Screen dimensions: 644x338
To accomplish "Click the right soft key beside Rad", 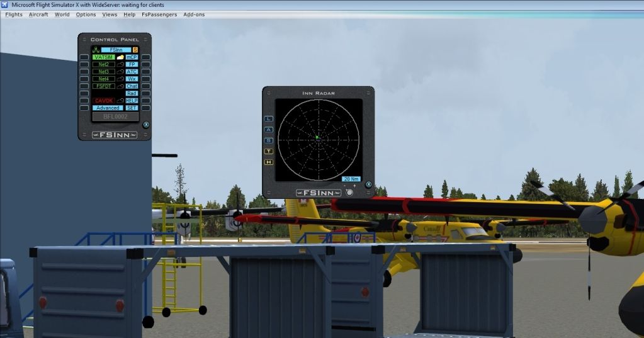I will [146, 93].
